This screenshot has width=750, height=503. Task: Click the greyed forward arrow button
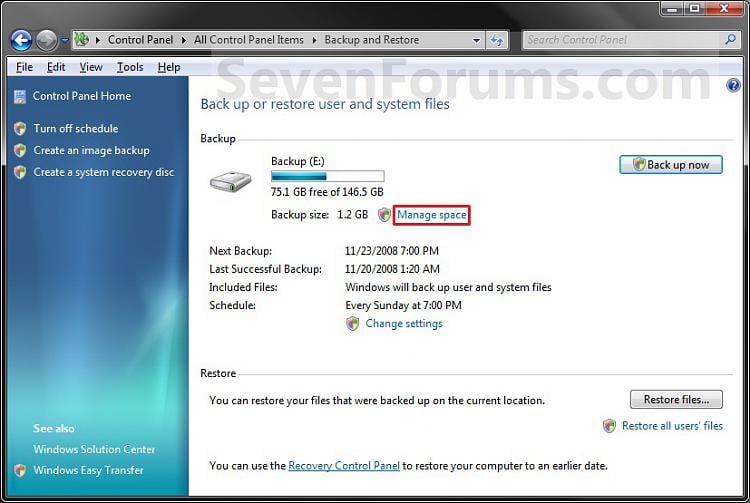point(46,41)
